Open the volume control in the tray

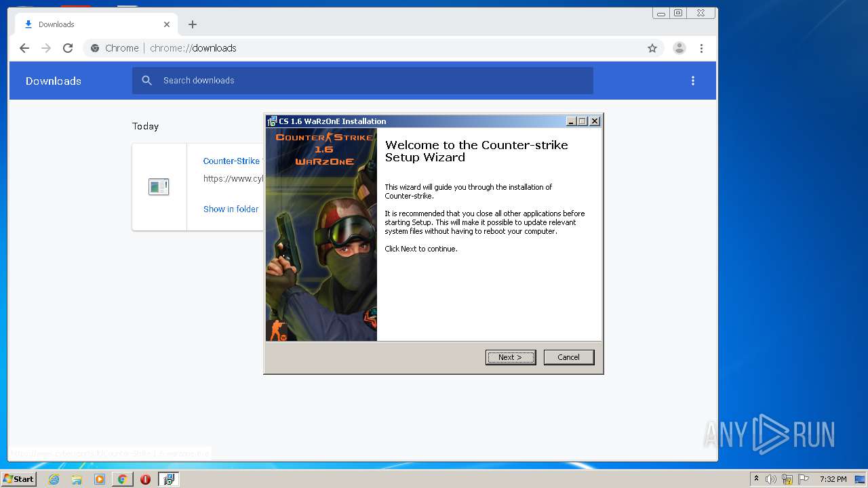[771, 479]
